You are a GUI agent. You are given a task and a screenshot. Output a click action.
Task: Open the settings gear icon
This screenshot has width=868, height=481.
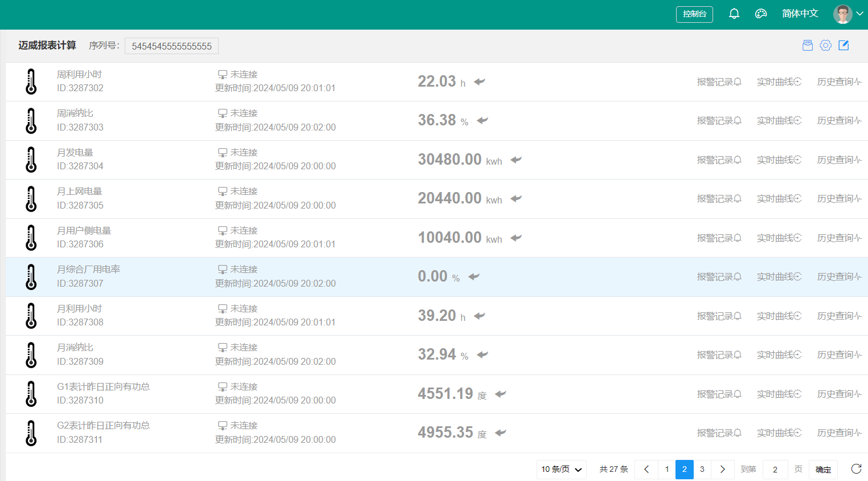826,46
